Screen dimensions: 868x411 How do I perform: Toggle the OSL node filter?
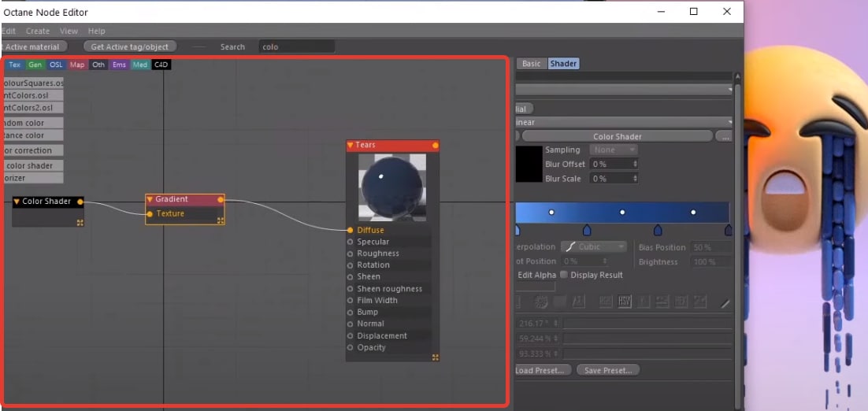[56, 65]
